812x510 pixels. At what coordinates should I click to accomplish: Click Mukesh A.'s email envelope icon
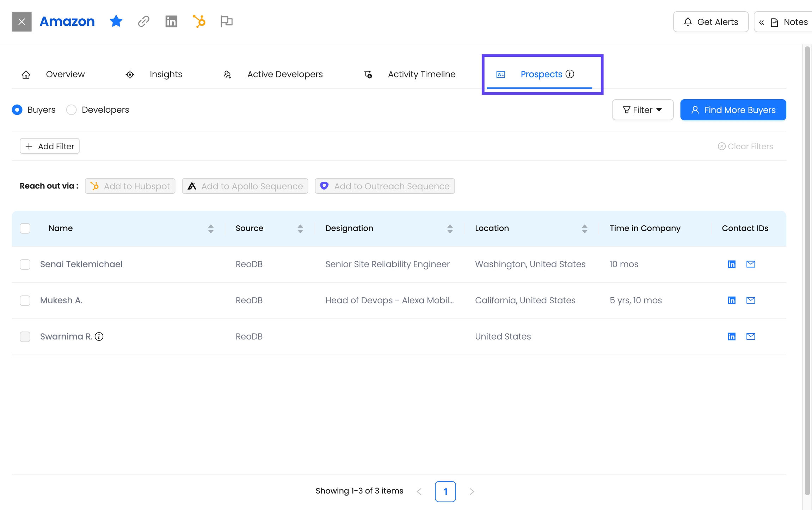point(751,300)
